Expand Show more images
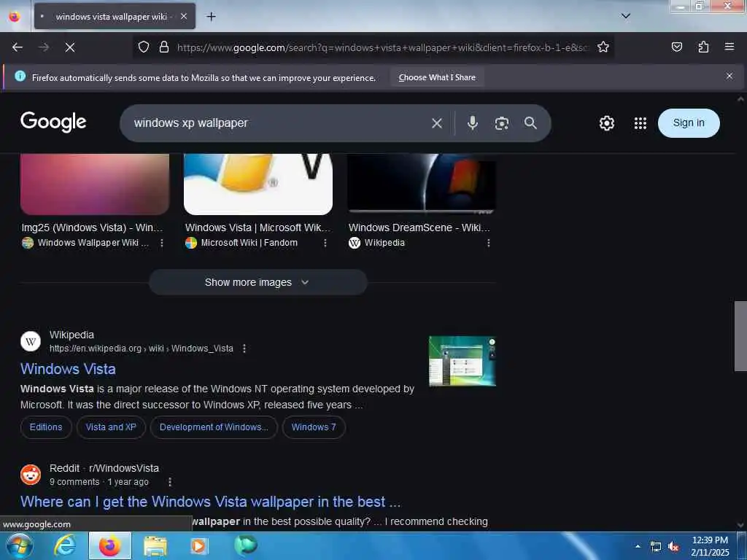Image resolution: width=747 pixels, height=560 pixels. point(258,282)
